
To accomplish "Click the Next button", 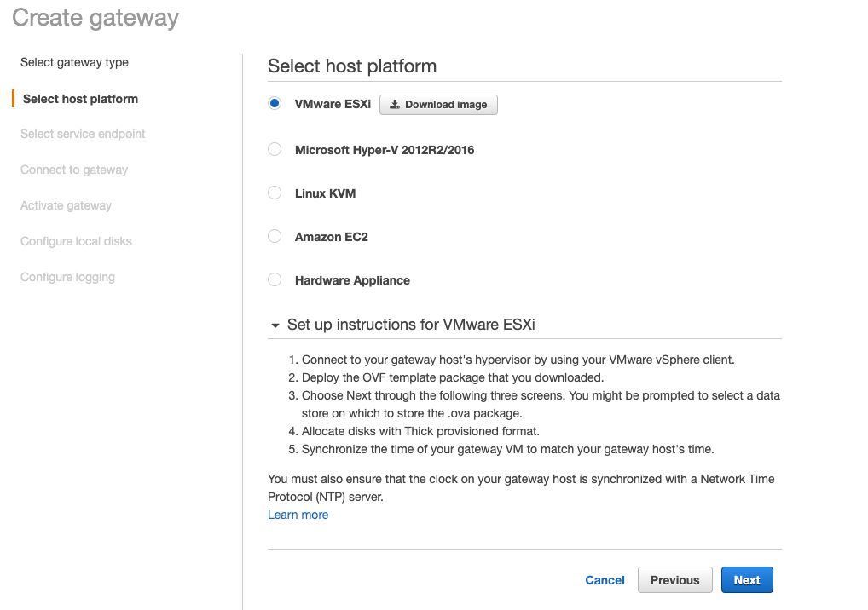I will tap(746, 579).
